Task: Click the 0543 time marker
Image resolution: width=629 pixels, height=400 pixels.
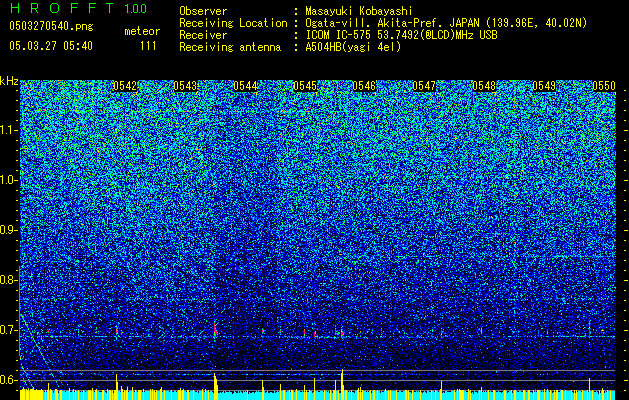Action: point(185,86)
